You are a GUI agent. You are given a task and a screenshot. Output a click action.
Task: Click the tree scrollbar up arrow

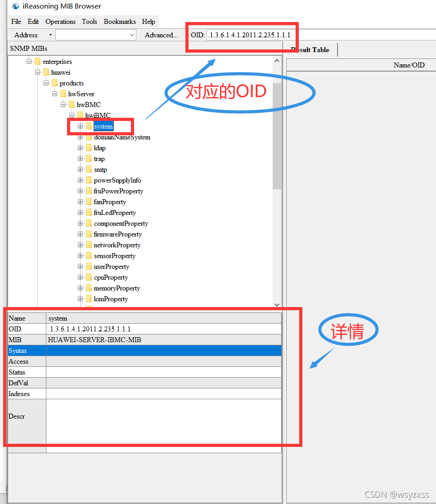(x=277, y=60)
